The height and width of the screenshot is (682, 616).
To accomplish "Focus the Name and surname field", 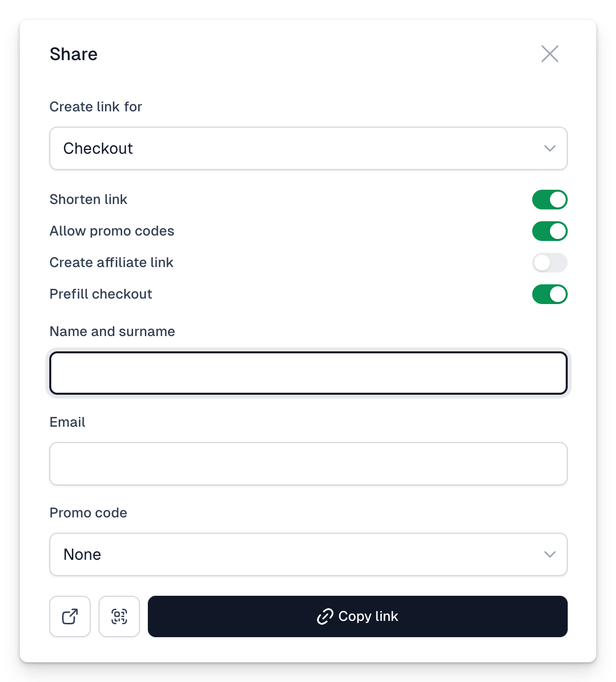I will tap(308, 373).
